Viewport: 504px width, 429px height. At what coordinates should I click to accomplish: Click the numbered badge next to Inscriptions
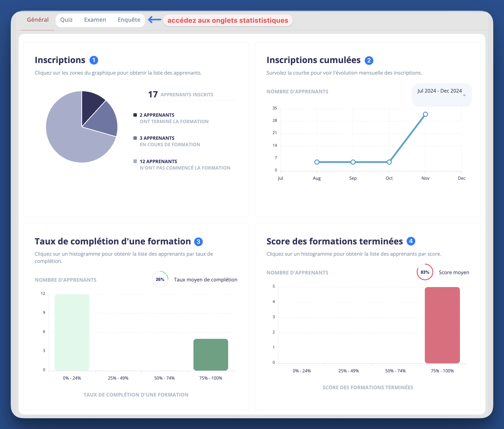pyautogui.click(x=93, y=60)
